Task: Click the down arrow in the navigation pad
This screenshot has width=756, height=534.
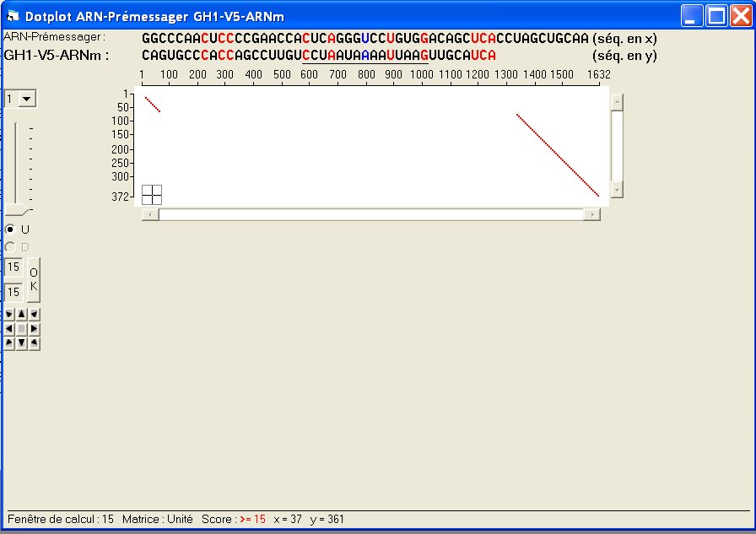Action: tap(22, 343)
